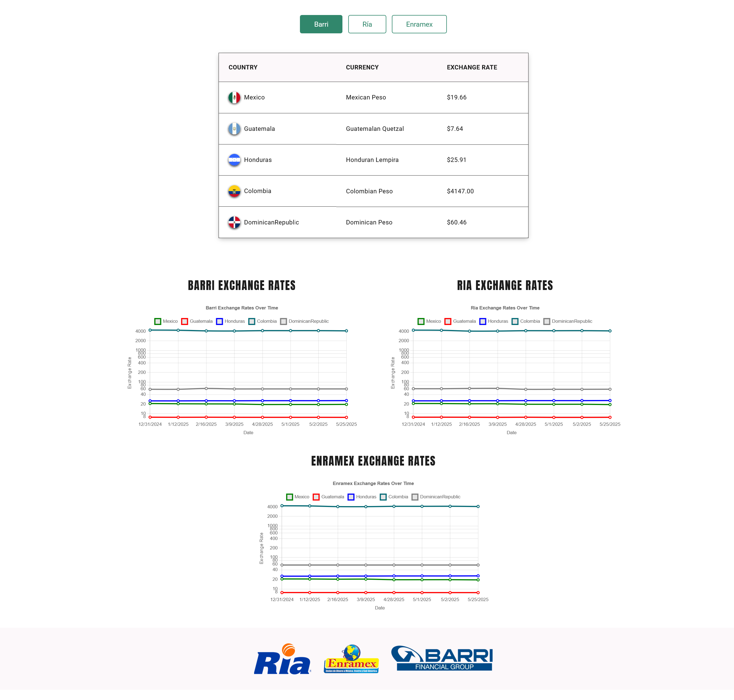Toggle Guatemala series in the Ria chart legend
The width and height of the screenshot is (734, 700).
coord(460,321)
